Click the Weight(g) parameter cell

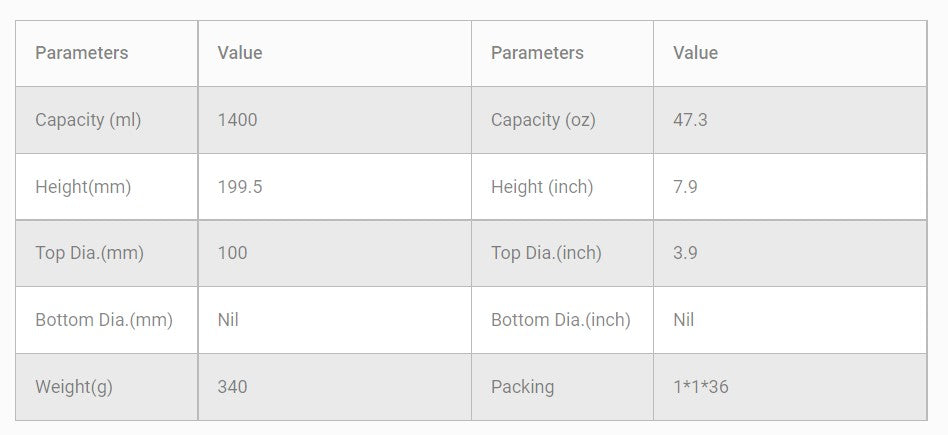point(74,387)
